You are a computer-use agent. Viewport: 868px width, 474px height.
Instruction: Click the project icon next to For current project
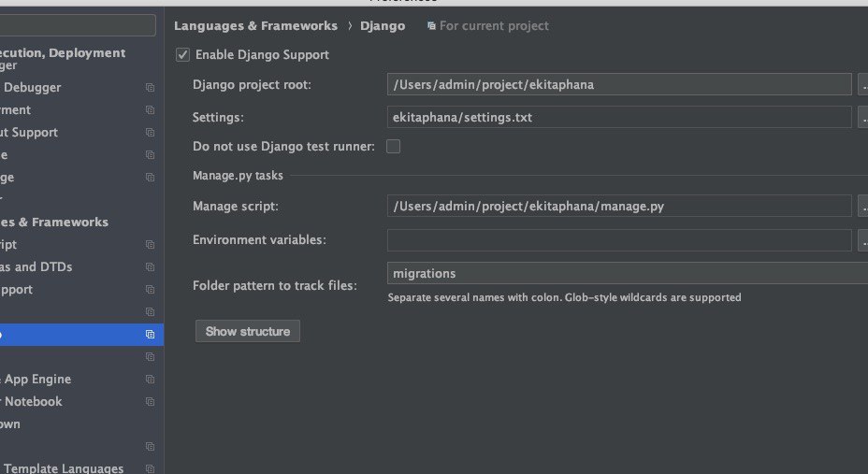[x=431, y=26]
